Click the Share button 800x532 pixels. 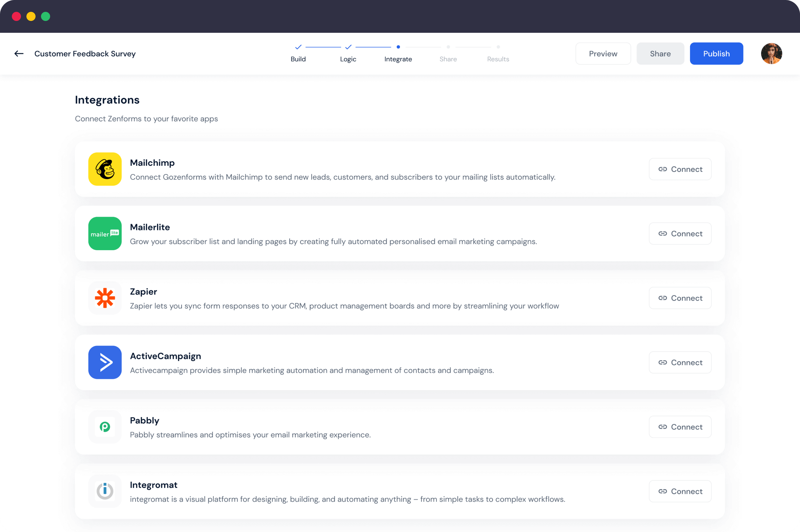click(660, 53)
